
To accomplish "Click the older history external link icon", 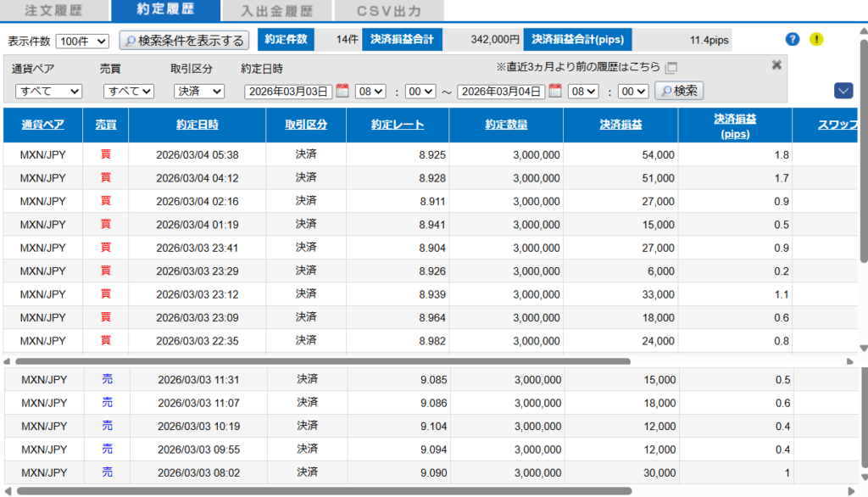I will [x=671, y=67].
